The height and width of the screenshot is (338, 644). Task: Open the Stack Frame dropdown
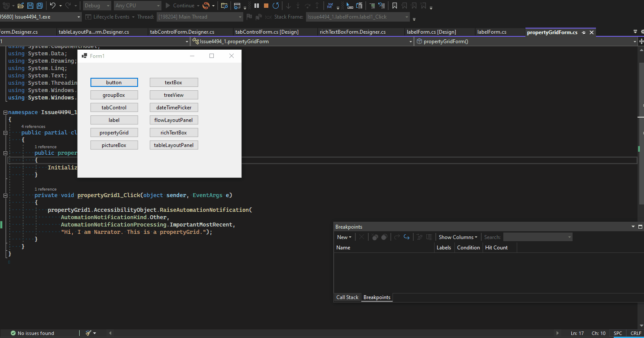coord(357,17)
